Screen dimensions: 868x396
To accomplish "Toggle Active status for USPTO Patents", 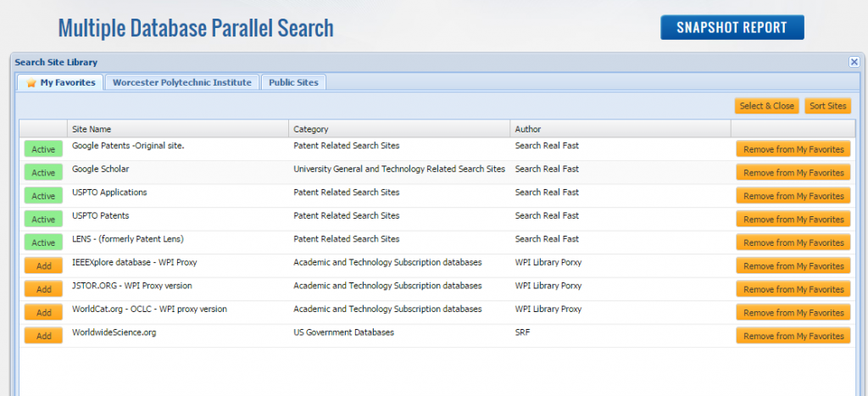I will point(43,220).
